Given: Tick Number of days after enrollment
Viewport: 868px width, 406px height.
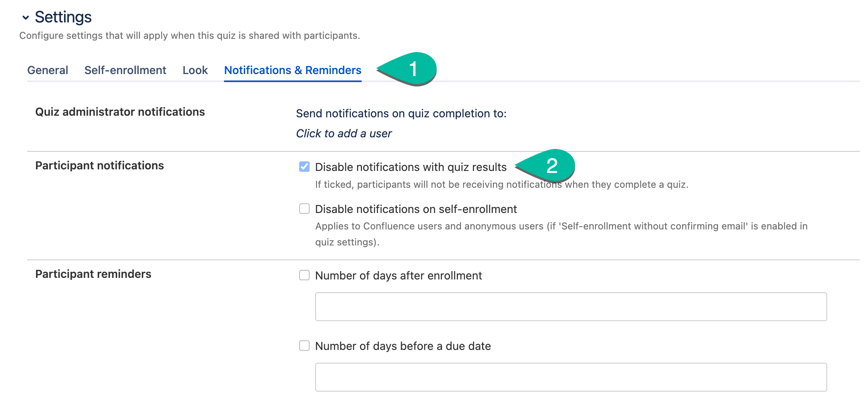Looking at the screenshot, I should [304, 275].
